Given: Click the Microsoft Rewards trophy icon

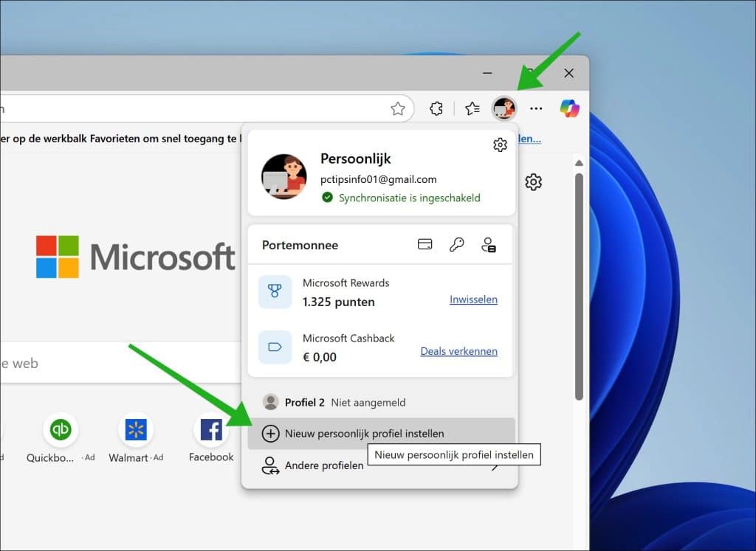Looking at the screenshot, I should pyautogui.click(x=275, y=291).
